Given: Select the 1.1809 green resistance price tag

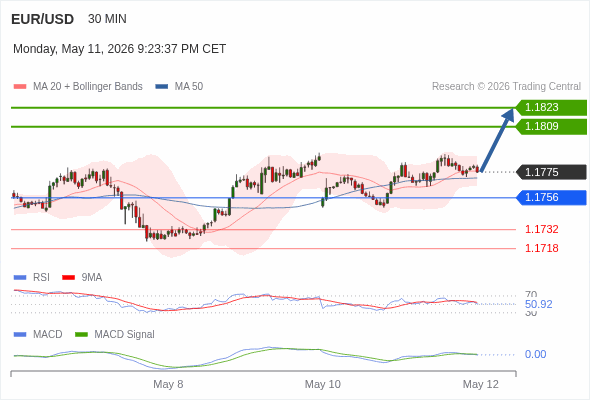Looking at the screenshot, I should [551, 126].
